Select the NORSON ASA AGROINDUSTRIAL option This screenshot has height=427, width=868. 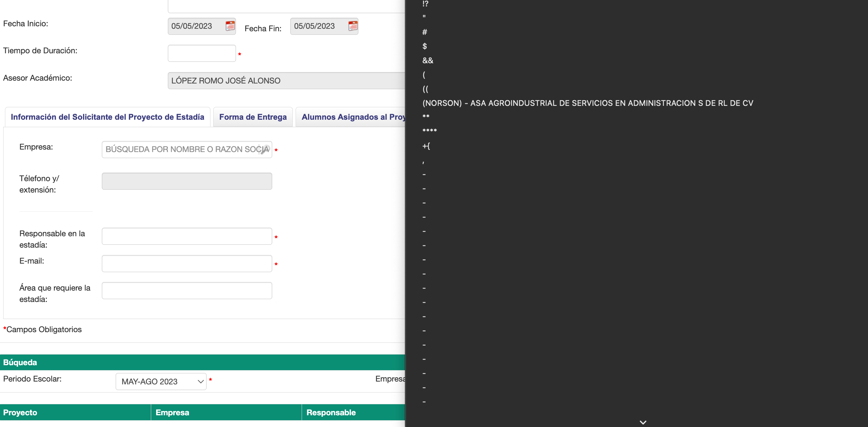tap(588, 103)
